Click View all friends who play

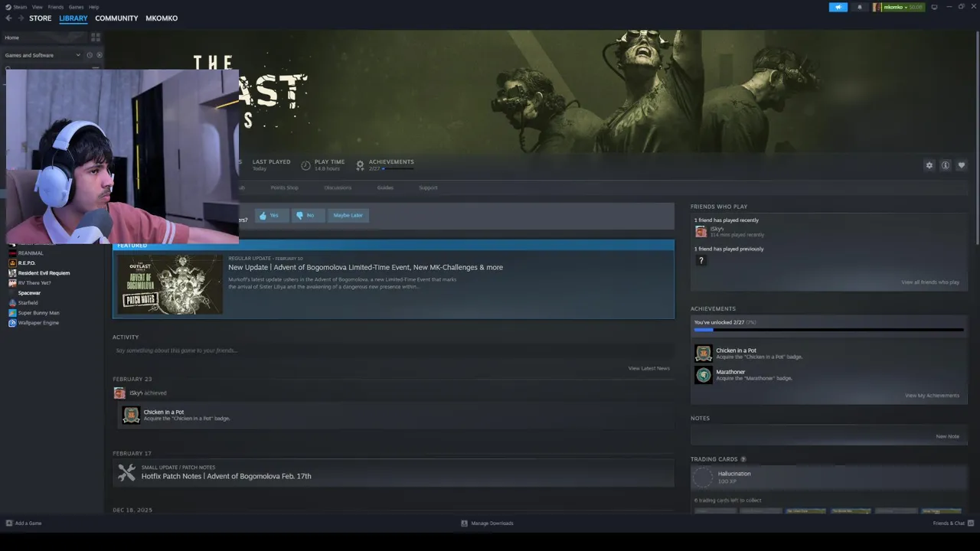[x=929, y=282]
